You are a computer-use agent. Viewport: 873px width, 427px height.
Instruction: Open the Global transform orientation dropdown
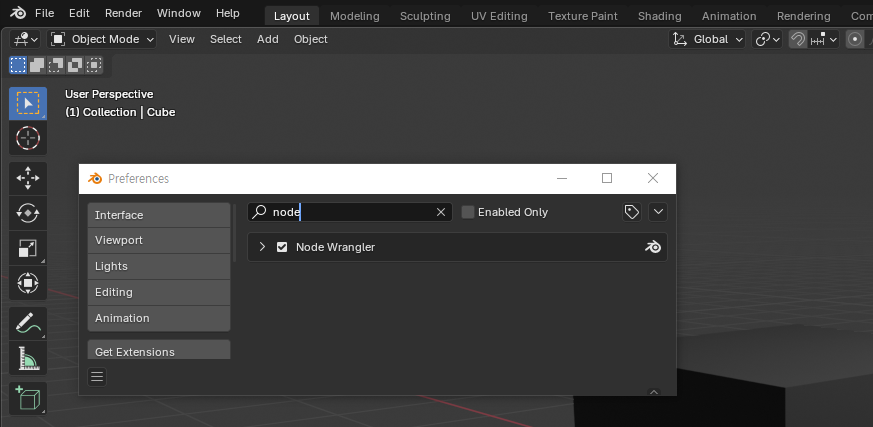707,40
